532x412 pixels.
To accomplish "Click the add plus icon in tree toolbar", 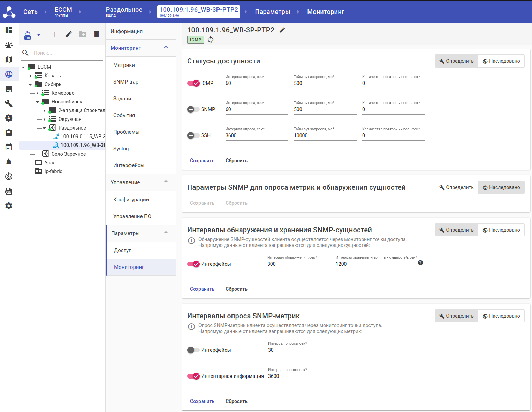I will 55,34.
